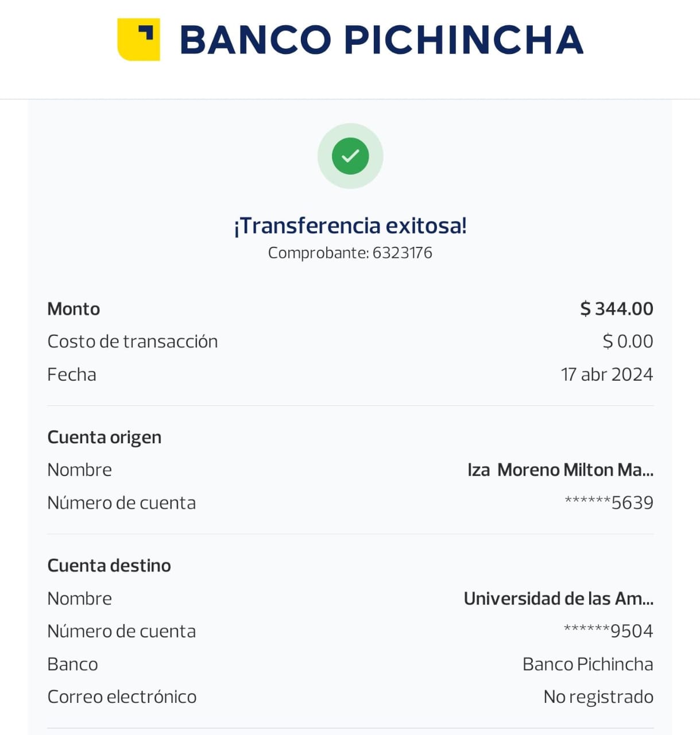Click the Fecha value 17 abr 2024
The image size is (700, 735).
coord(607,374)
